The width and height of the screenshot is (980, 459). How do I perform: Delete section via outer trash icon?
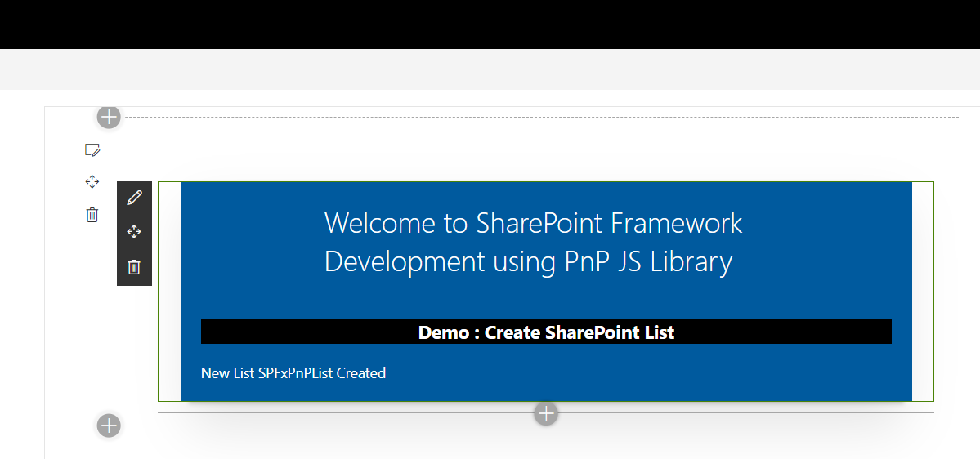[x=92, y=215]
